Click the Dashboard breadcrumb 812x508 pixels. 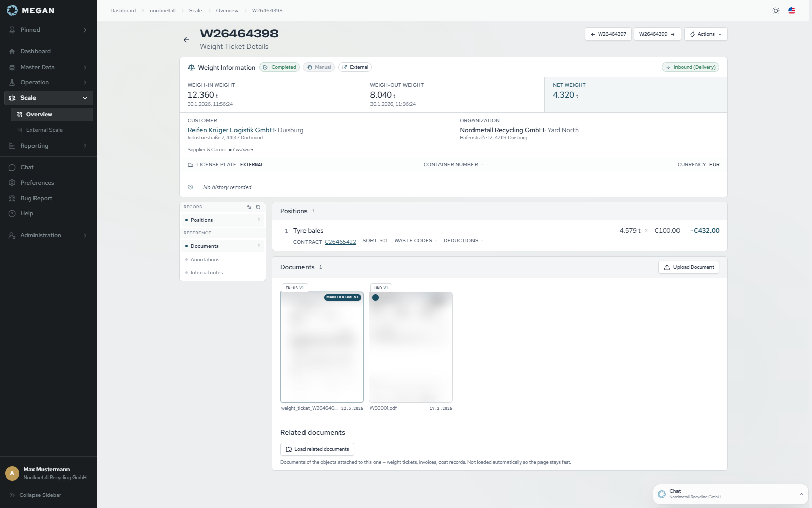(x=123, y=11)
